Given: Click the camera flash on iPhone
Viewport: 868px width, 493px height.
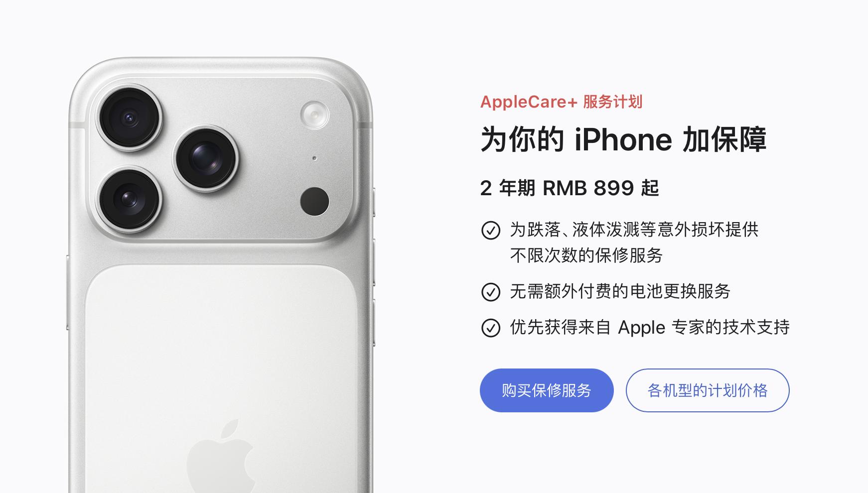Looking at the screenshot, I should tap(314, 115).
